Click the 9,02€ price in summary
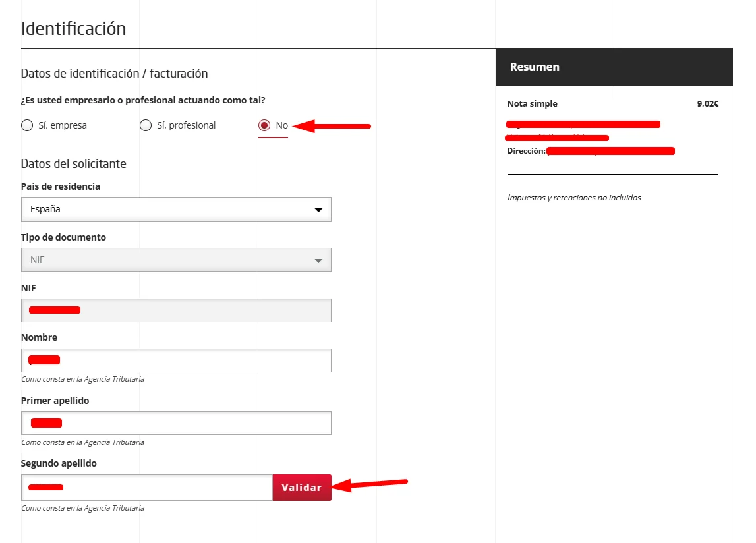Screen dimensions: 756x543 pyautogui.click(x=707, y=104)
